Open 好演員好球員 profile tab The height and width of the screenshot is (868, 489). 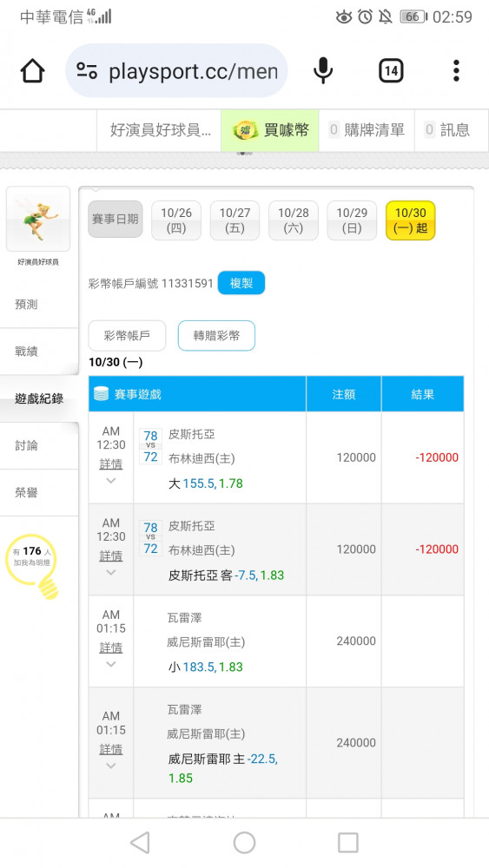coord(160,130)
